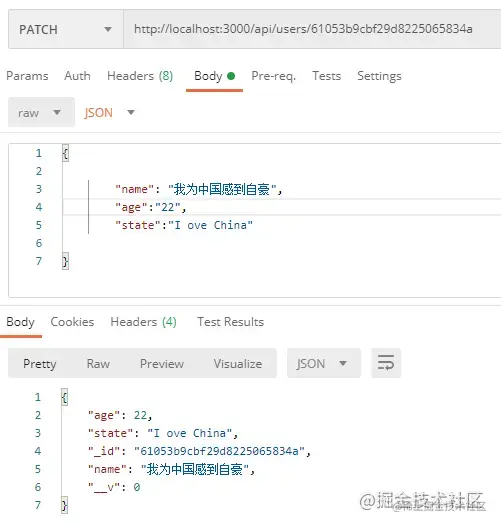Image resolution: width=501 pixels, height=527 pixels.
Task: Select the Pretty response view
Action: (40, 364)
